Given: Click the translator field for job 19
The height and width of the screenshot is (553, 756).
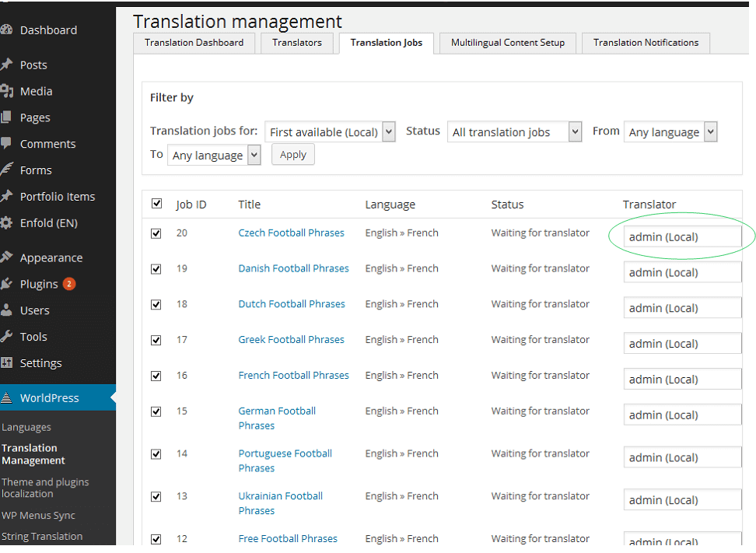Looking at the screenshot, I should tap(682, 272).
